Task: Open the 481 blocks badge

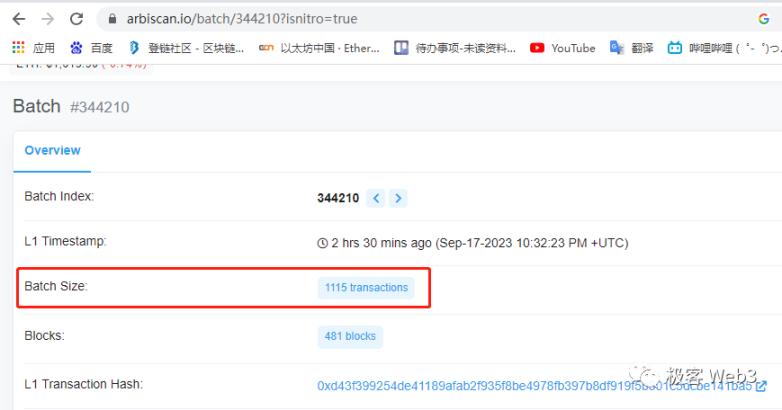Action: tap(350, 337)
